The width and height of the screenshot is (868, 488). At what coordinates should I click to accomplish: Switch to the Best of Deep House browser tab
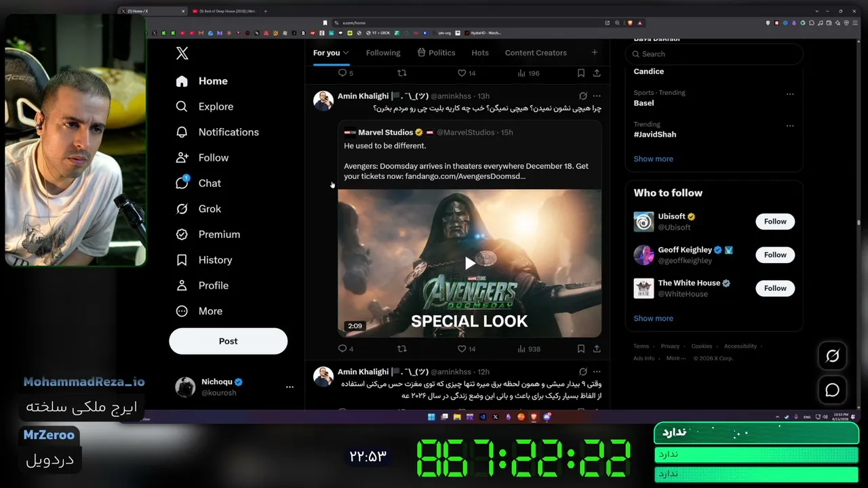click(x=224, y=11)
